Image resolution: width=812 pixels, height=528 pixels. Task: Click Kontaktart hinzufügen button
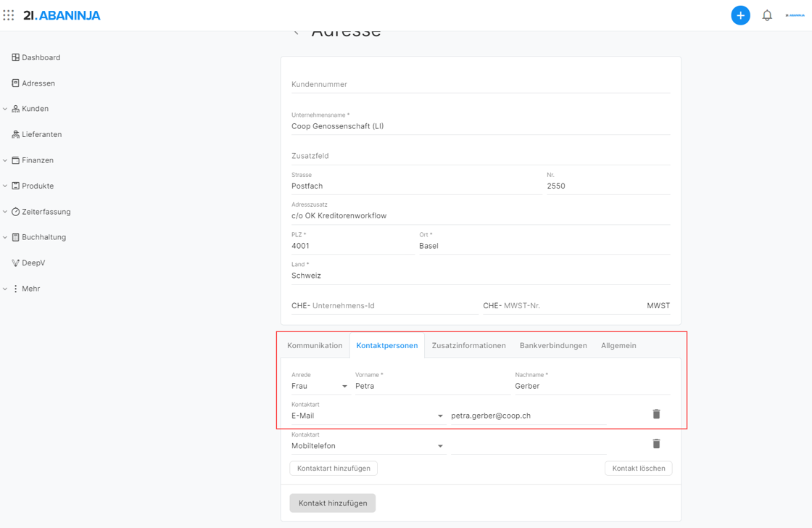[333, 469]
